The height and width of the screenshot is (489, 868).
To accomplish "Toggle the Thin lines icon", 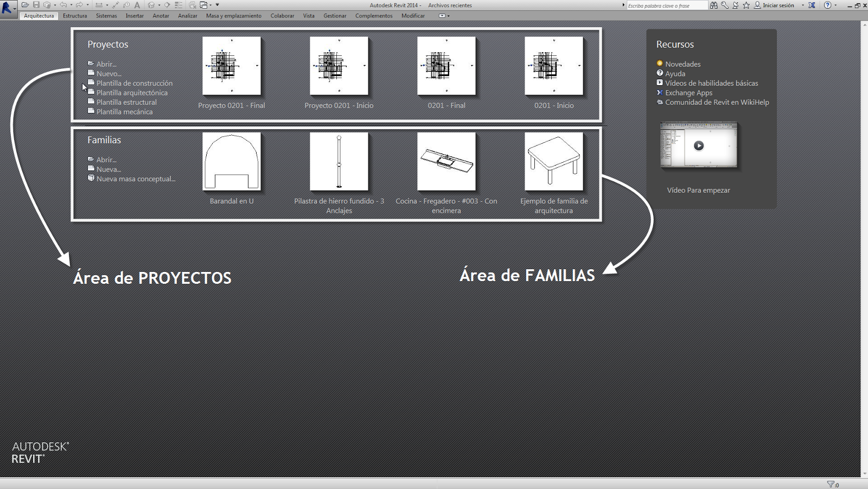I will (x=178, y=5).
